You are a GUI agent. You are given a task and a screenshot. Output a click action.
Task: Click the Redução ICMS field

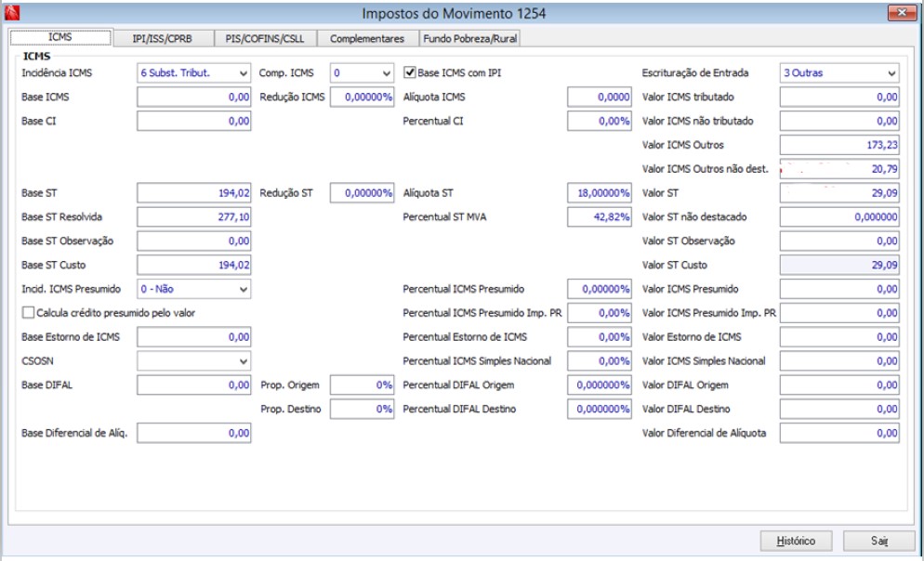(362, 98)
